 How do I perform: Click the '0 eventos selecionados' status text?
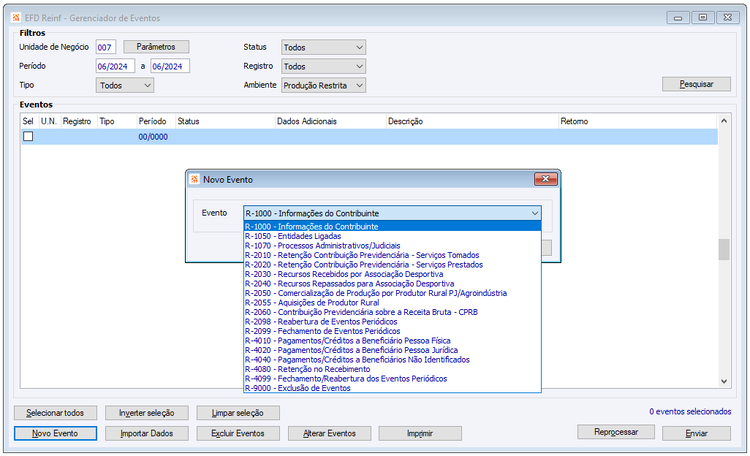[x=690, y=412]
